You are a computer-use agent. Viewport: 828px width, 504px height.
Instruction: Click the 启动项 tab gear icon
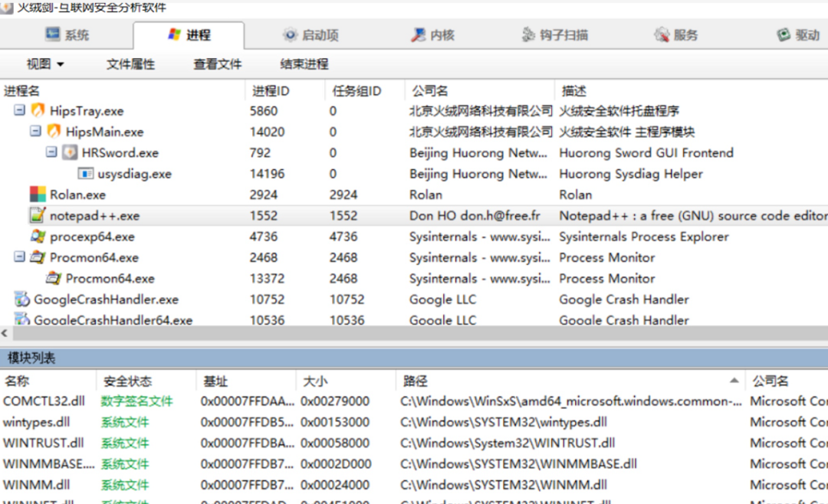(x=290, y=34)
